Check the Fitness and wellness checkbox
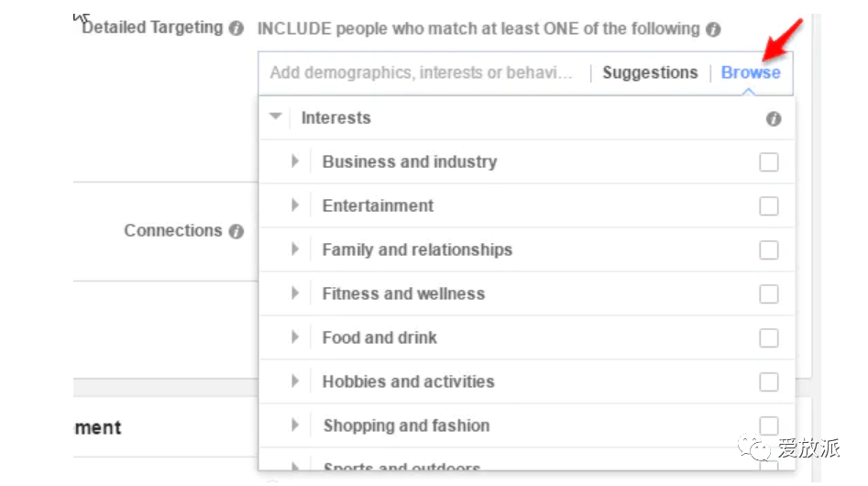This screenshot has height=486, width=868. click(769, 294)
